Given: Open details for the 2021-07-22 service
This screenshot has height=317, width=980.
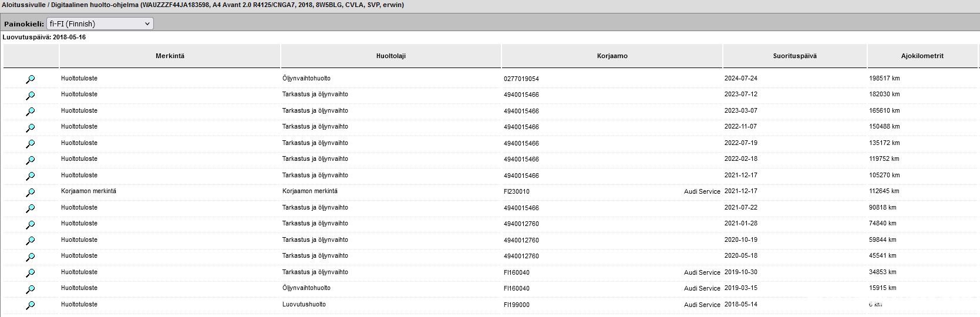Looking at the screenshot, I should [x=31, y=208].
